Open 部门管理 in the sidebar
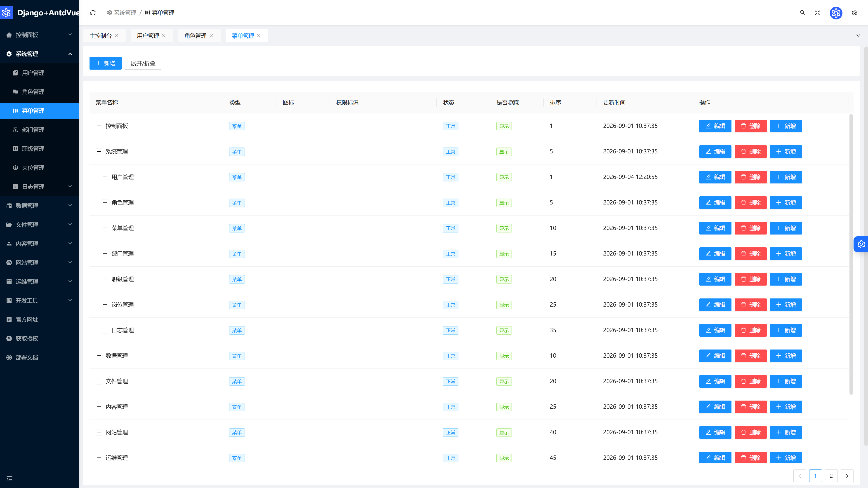 click(x=39, y=130)
